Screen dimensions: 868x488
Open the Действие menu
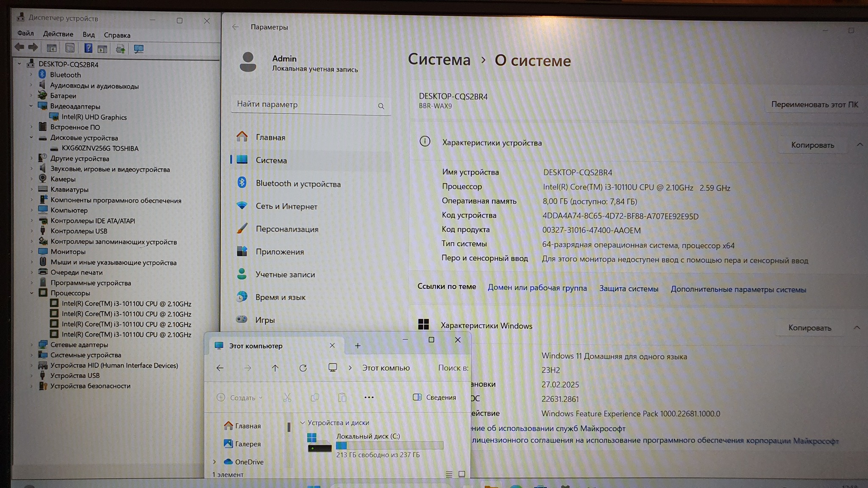click(x=58, y=34)
